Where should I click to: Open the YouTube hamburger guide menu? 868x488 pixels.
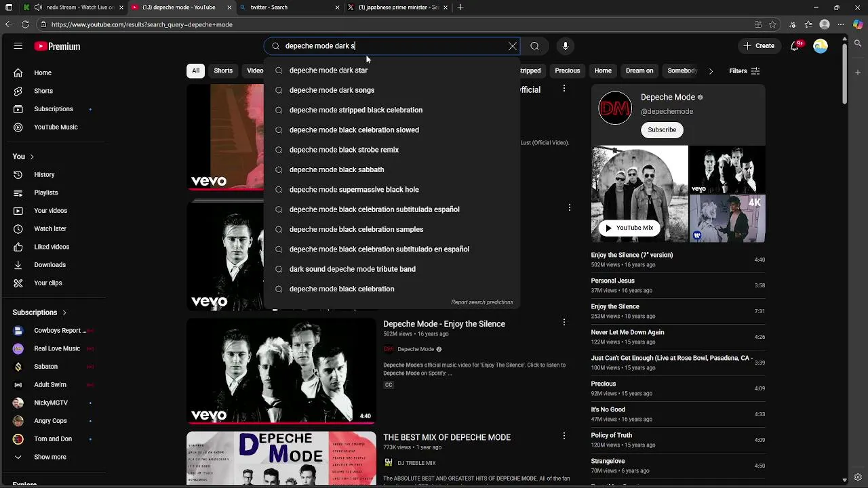pos(18,46)
